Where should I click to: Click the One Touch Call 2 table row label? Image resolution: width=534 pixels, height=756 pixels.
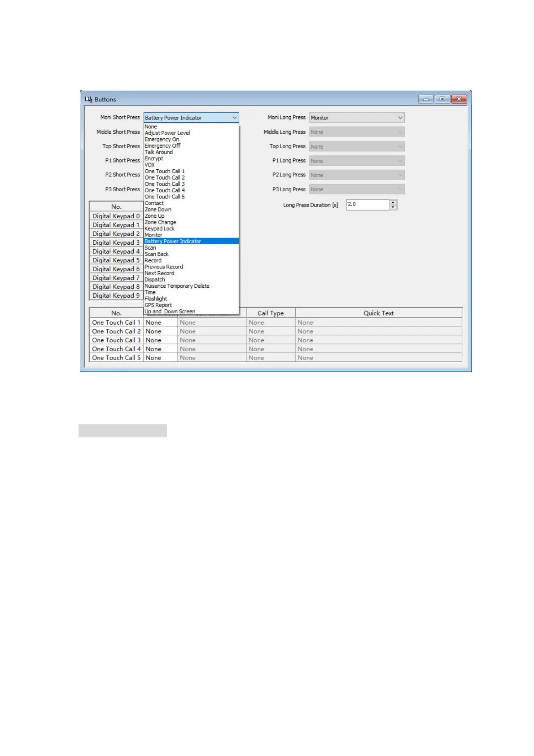(116, 331)
